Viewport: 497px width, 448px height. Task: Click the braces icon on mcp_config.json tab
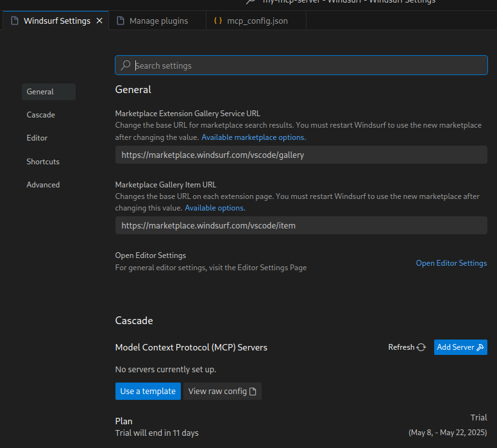pyautogui.click(x=218, y=21)
